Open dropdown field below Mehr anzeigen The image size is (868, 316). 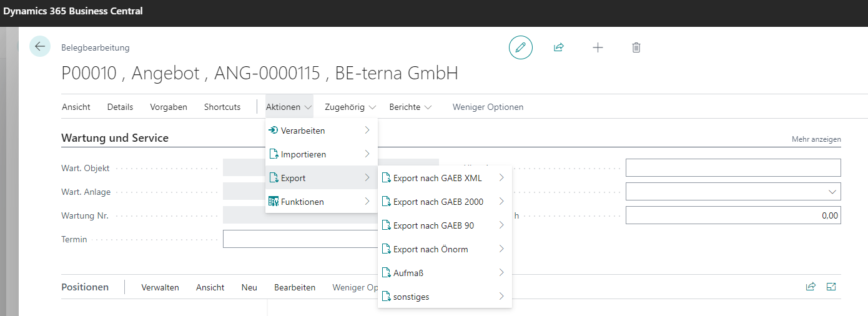[x=732, y=191]
